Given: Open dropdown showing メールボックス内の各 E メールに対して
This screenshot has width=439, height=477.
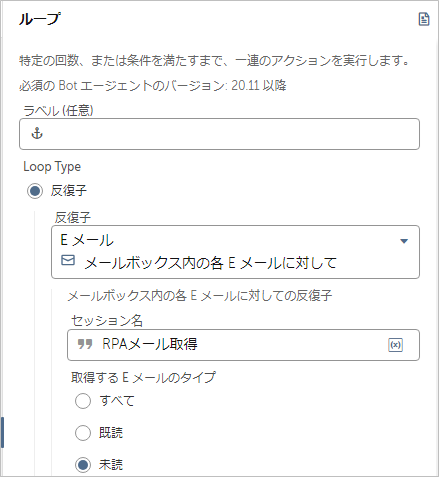Looking at the screenshot, I should coord(235,252).
